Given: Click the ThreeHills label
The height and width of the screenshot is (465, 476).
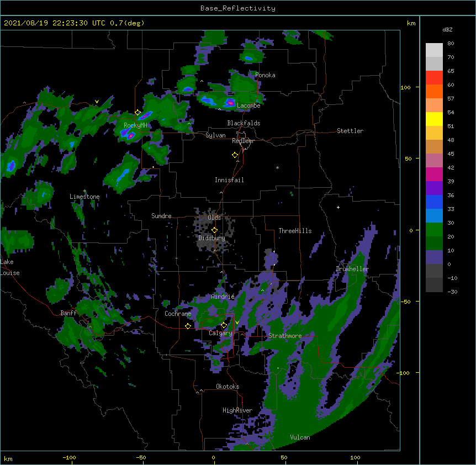Looking at the screenshot, I should click(x=295, y=231).
